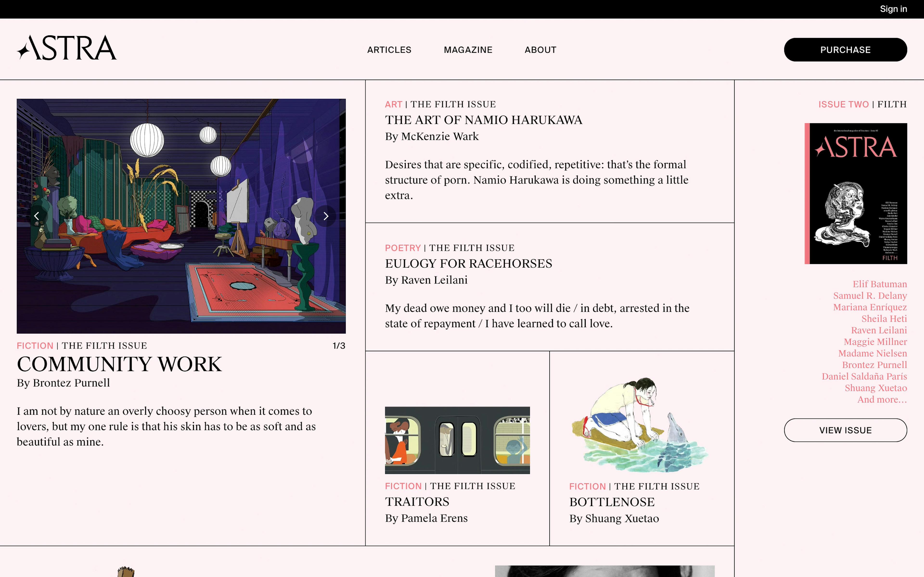Click the Astra logo in header
The image size is (924, 577).
point(67,48)
